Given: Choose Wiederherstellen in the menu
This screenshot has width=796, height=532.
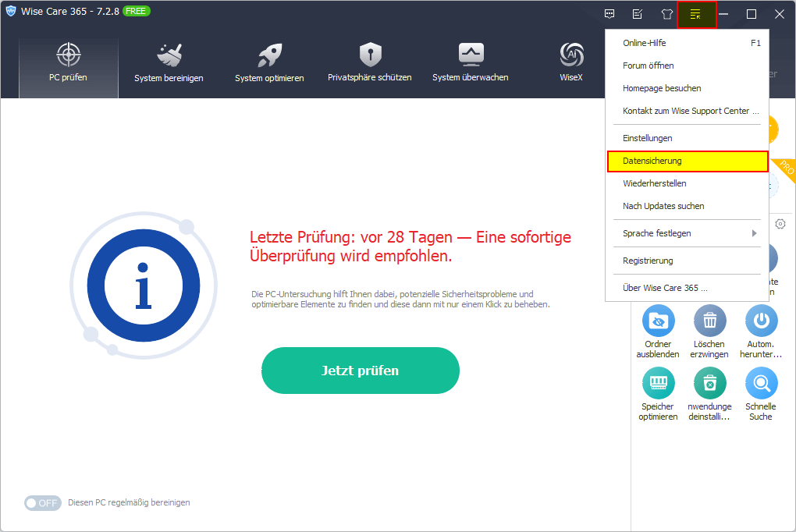Looking at the screenshot, I should [x=688, y=183].
